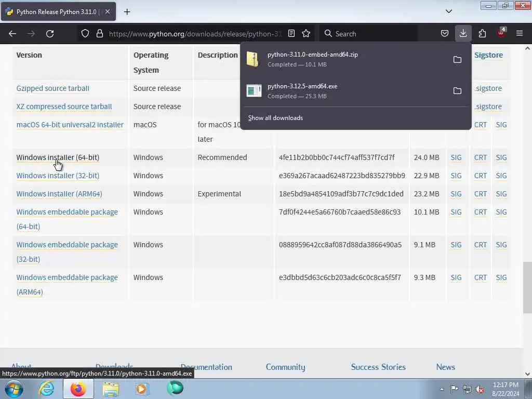
Task: Open Windows Media Player from taskbar
Action: click(x=142, y=389)
